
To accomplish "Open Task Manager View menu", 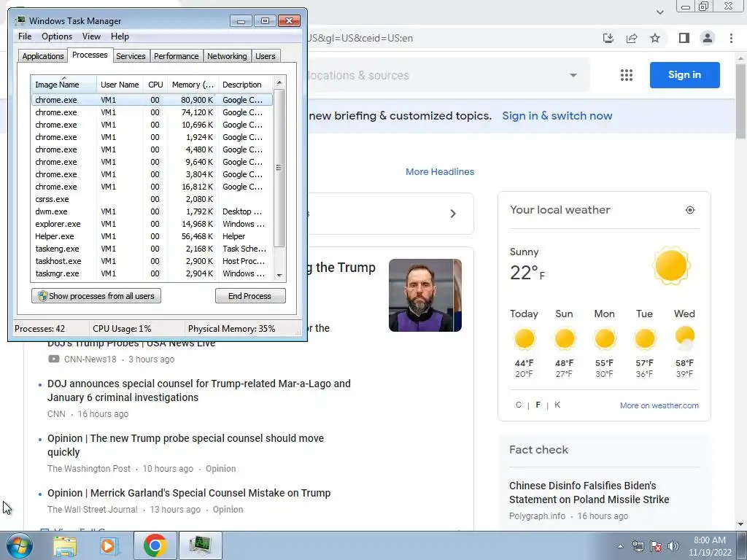I will [x=91, y=36].
